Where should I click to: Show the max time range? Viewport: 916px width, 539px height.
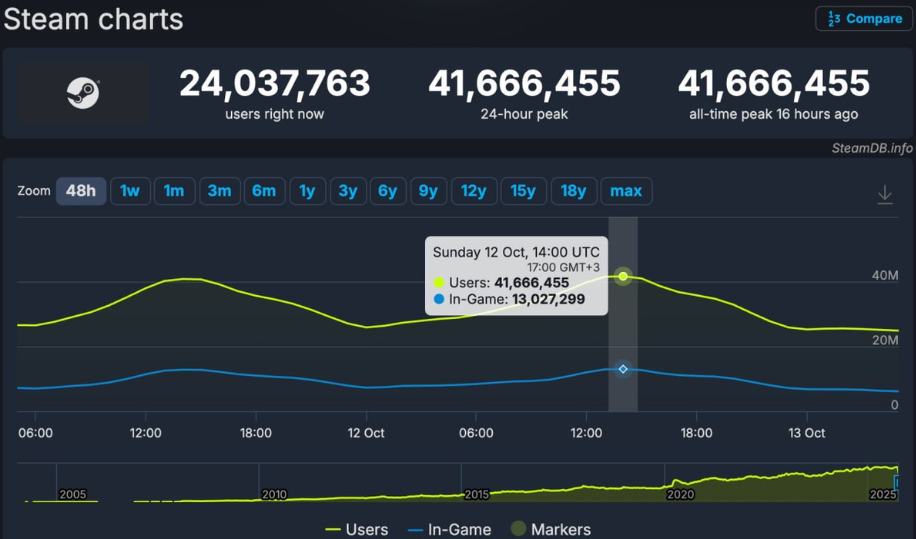(626, 191)
